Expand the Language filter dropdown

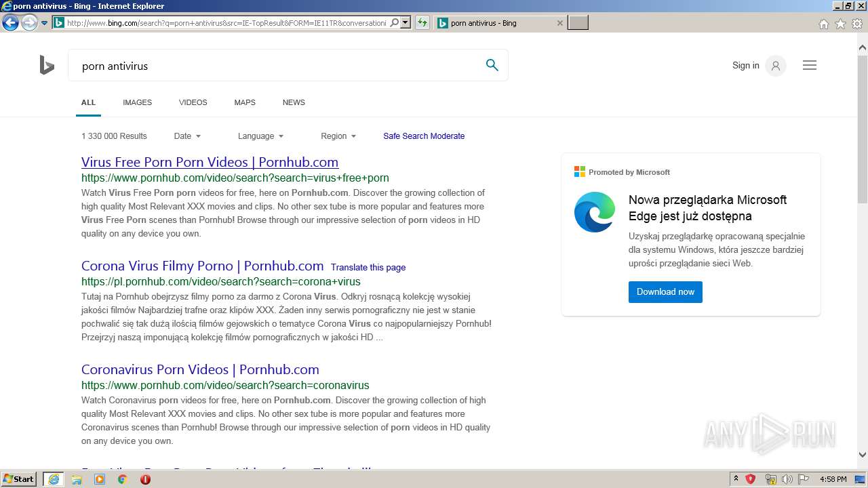pos(260,136)
